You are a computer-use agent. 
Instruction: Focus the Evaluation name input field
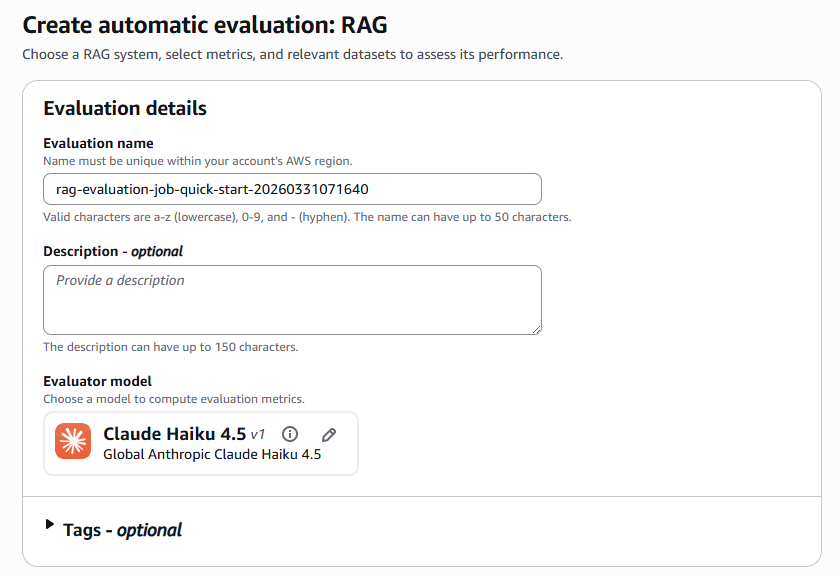(x=292, y=189)
